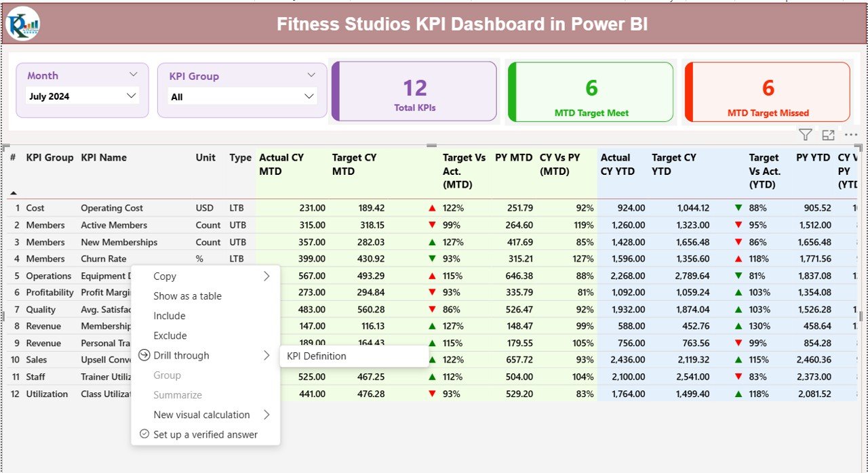Select the Drill through icon in the menu
Screen dimensions: 868x473
(x=142, y=355)
